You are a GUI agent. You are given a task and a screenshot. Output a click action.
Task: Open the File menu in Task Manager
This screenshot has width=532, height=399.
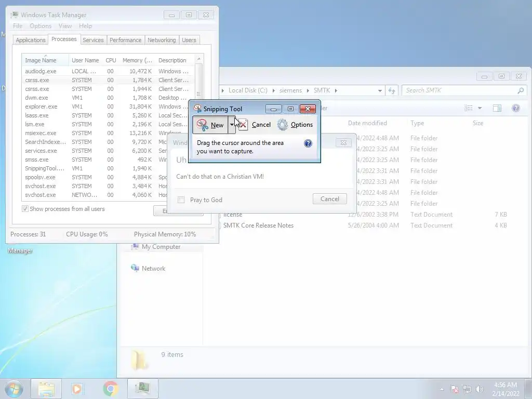18,26
